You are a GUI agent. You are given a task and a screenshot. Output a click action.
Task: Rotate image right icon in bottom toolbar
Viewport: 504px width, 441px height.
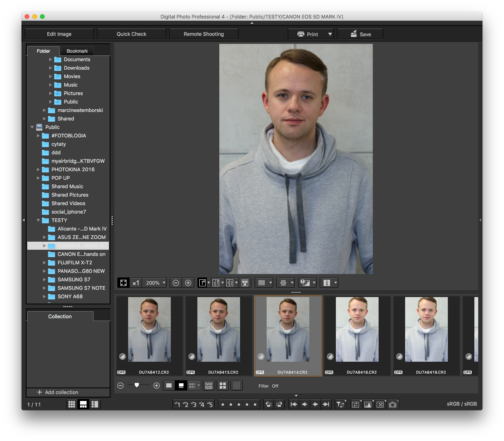click(x=279, y=404)
